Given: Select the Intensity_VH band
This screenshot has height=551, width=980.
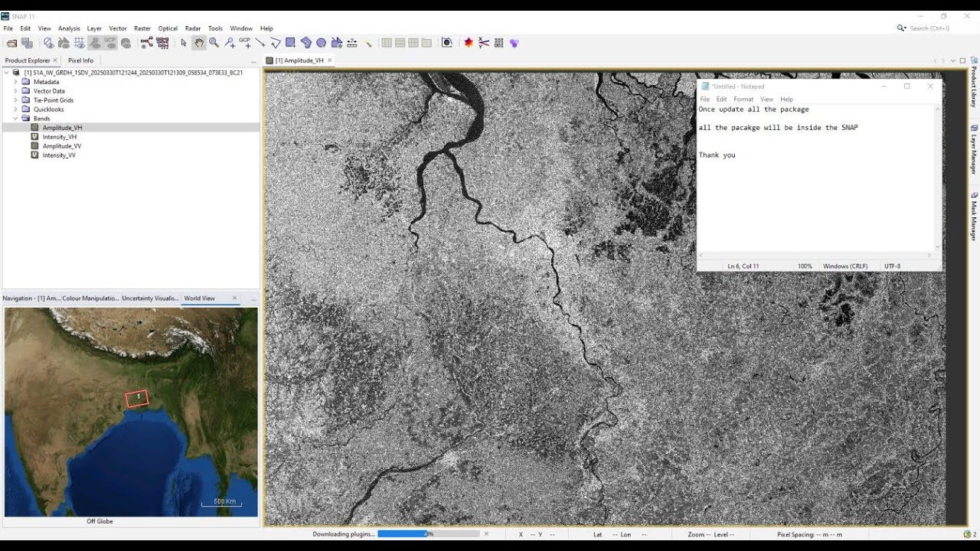Looking at the screenshot, I should 59,137.
